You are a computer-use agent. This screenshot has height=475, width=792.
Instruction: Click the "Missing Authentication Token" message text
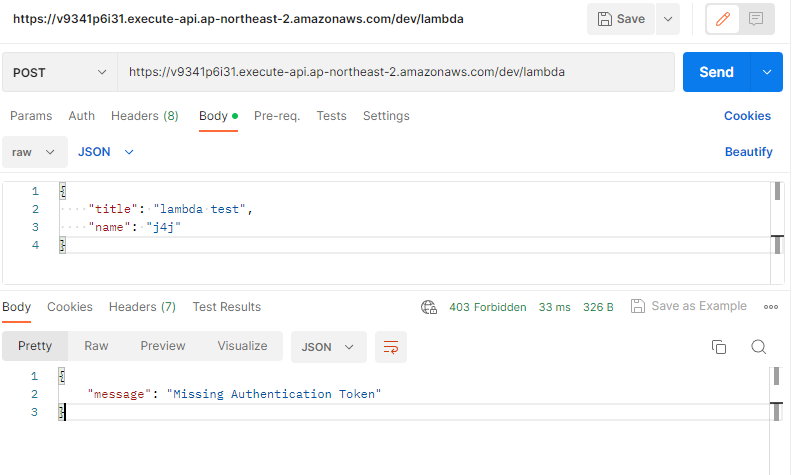point(274,394)
